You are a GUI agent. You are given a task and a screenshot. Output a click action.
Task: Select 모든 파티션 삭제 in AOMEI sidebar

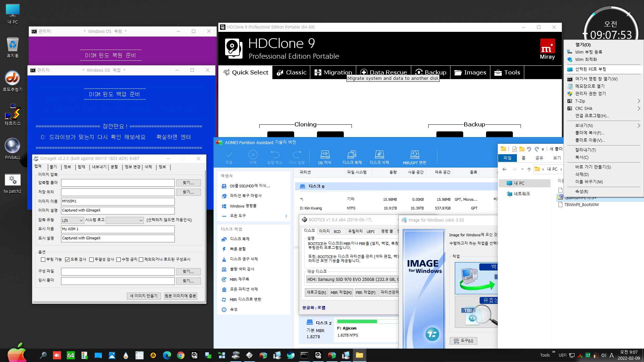pos(244,289)
